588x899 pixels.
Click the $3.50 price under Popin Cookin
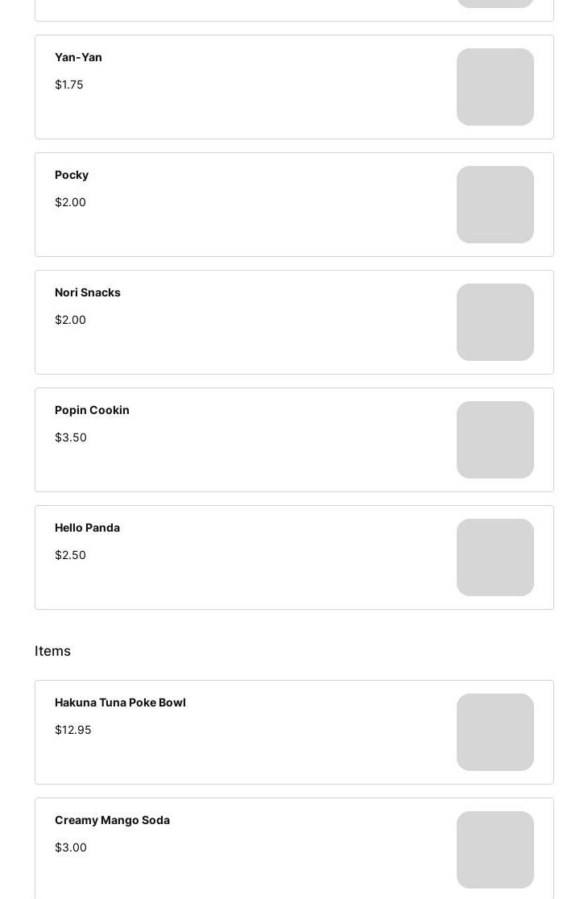coord(71,437)
